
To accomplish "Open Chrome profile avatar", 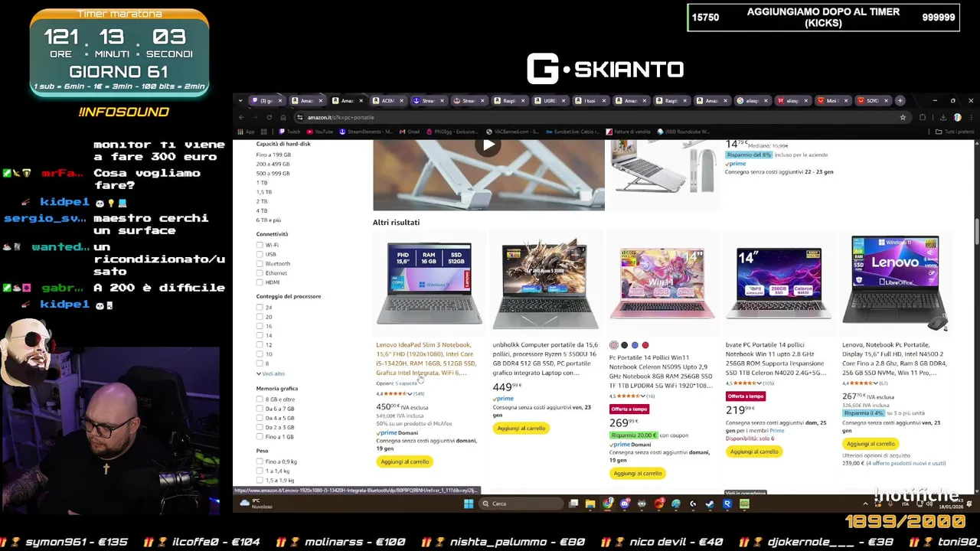I will (957, 117).
